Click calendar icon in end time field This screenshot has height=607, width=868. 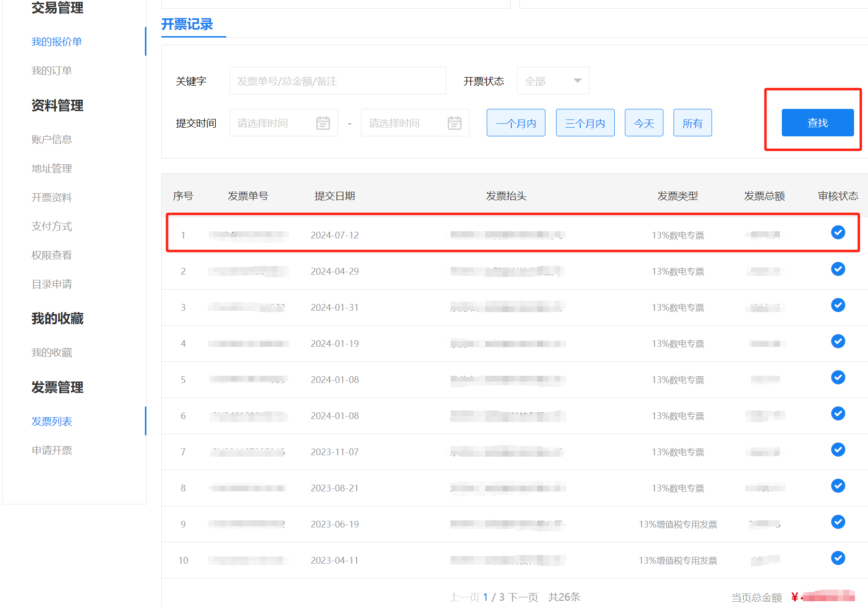click(x=454, y=123)
